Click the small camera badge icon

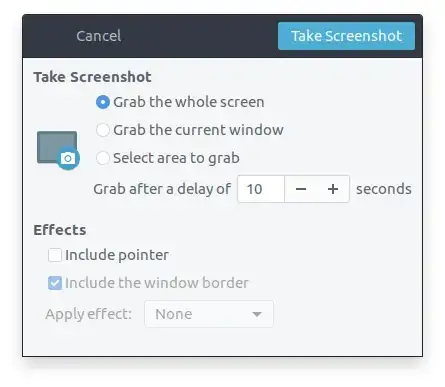68,158
